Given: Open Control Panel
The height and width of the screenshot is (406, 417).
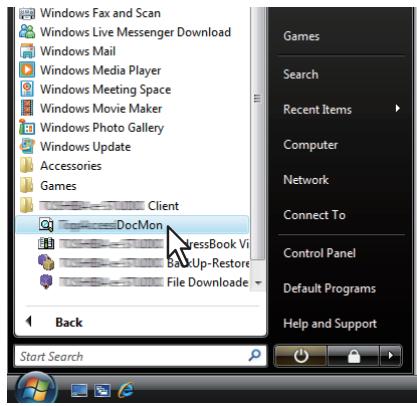Looking at the screenshot, I should (x=319, y=253).
